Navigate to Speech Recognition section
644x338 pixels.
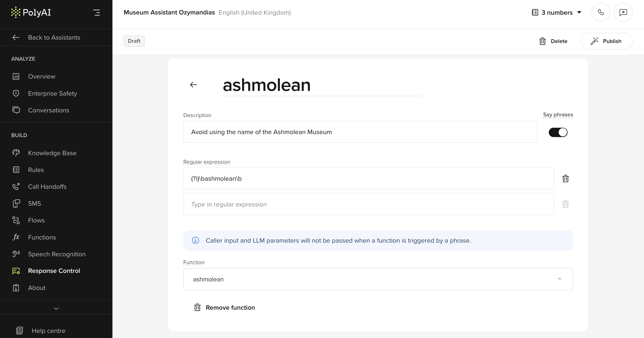[x=57, y=254]
